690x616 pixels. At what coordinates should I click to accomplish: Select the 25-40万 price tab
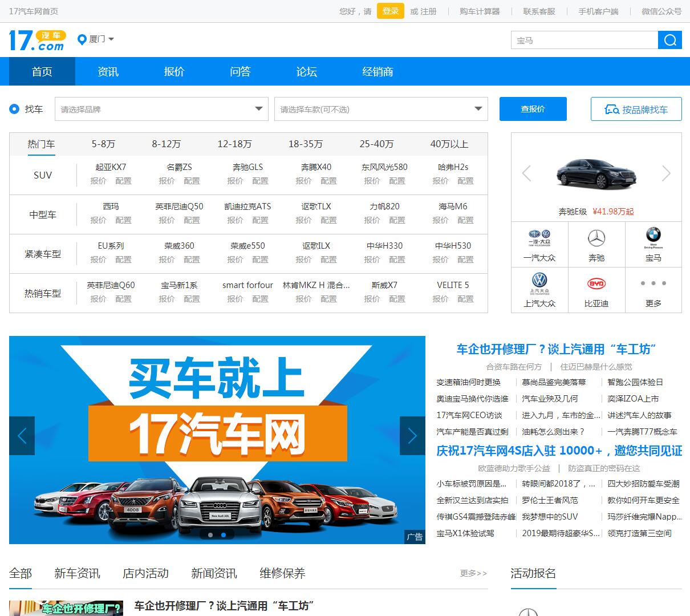pos(376,144)
